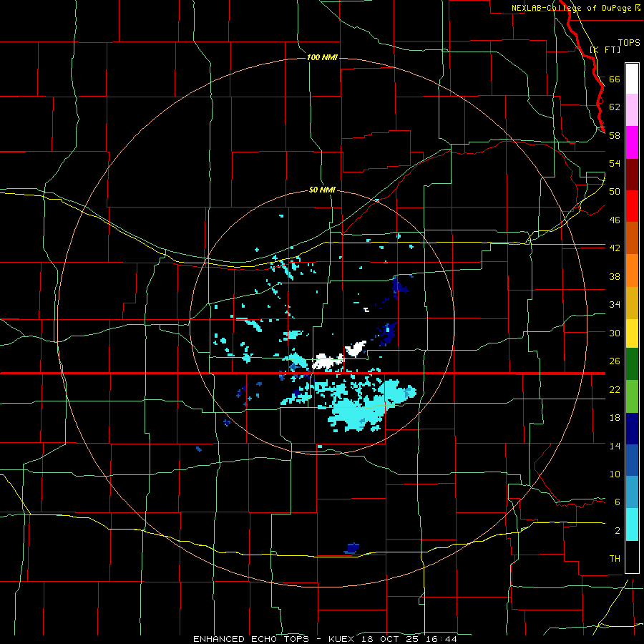Click the '10' legend value
Image resolution: width=644 pixels, height=644 pixels.
pos(615,474)
